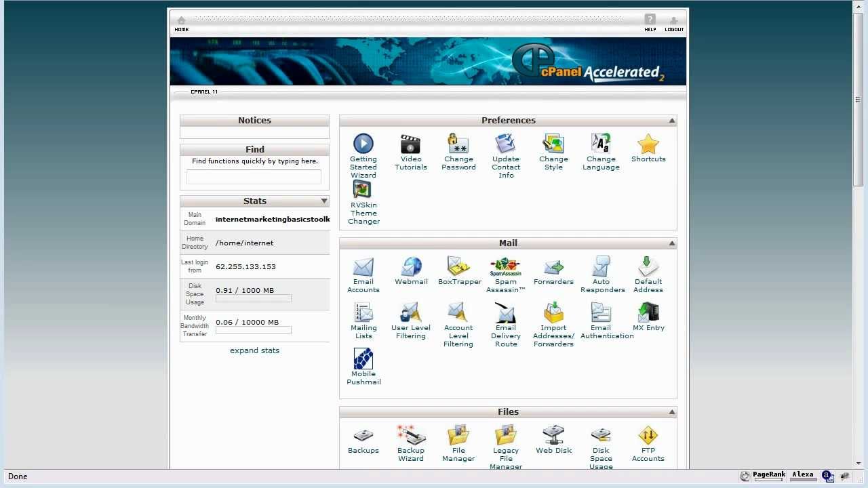This screenshot has width=868, height=488.
Task: Open Video Tutorials
Action: click(411, 152)
